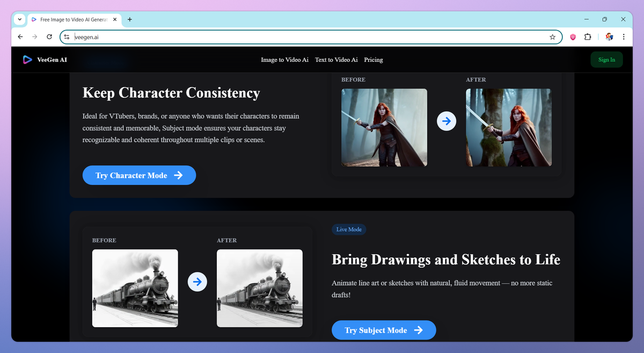Viewport: 644px width, 353px height.
Task: Go back with browser back arrow
Action: (x=20, y=37)
